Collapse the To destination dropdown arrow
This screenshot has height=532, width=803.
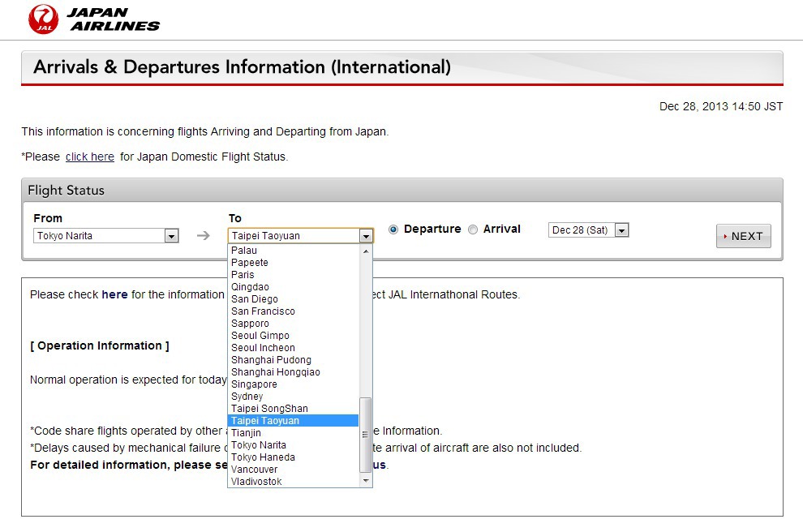click(366, 236)
